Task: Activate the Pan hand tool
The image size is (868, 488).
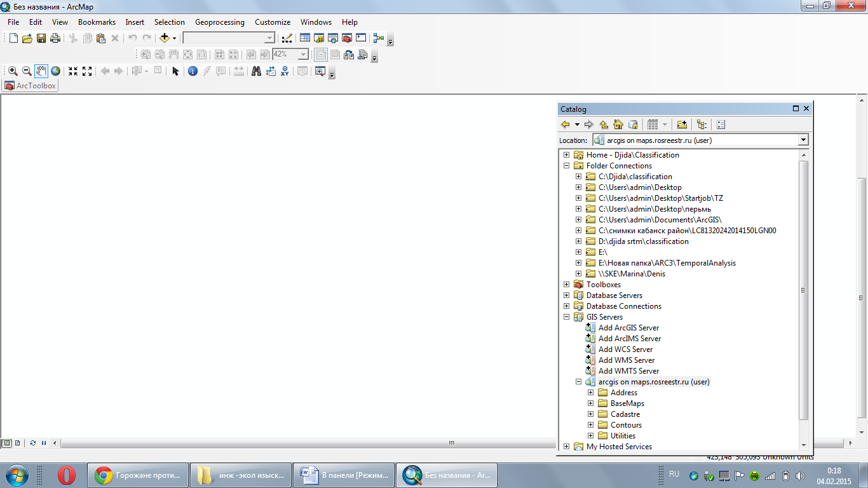Action: pos(41,71)
